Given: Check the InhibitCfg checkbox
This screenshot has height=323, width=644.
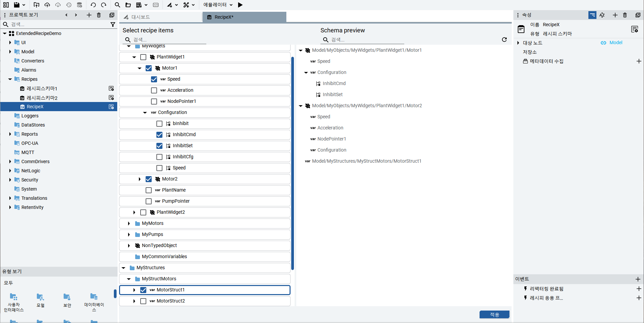Looking at the screenshot, I should (x=159, y=157).
